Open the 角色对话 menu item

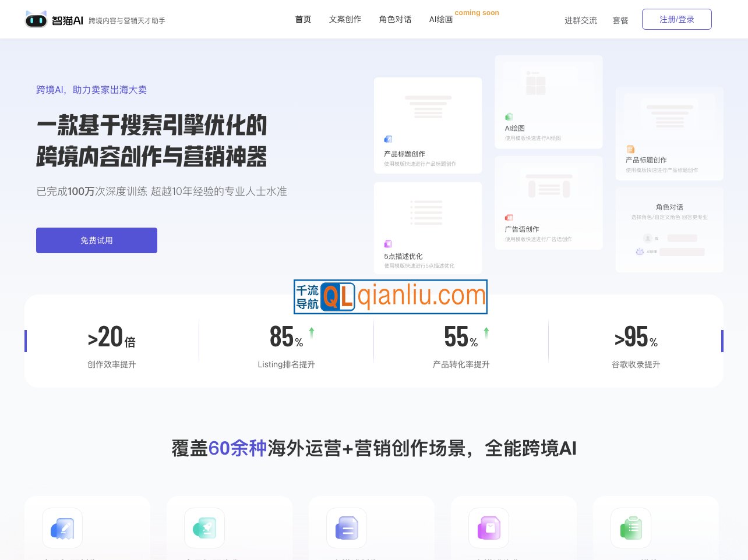point(395,19)
